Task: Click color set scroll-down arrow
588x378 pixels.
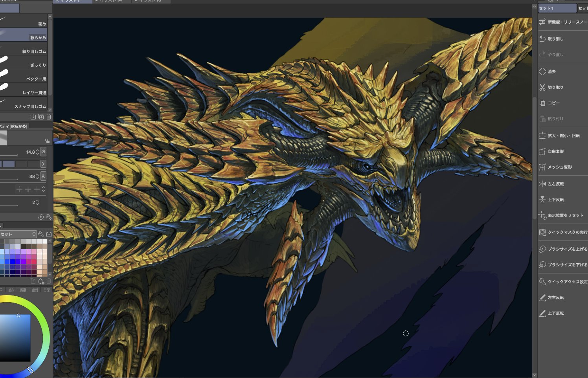Action: click(x=50, y=274)
